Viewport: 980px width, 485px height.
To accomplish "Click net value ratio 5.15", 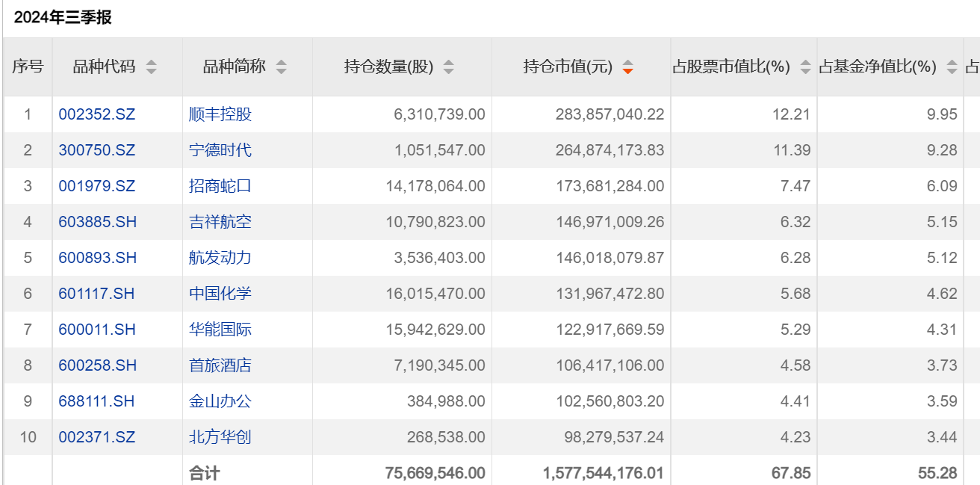I will point(942,222).
